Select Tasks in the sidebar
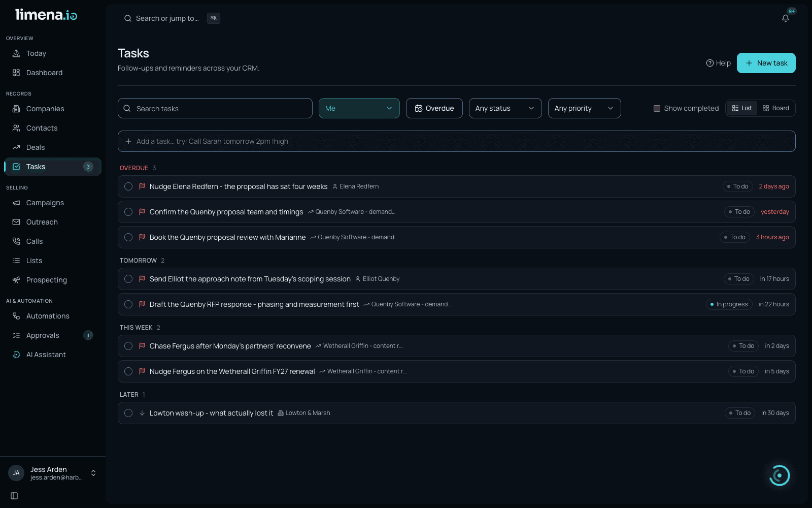Viewport: 812px width, 508px height. pos(53,167)
